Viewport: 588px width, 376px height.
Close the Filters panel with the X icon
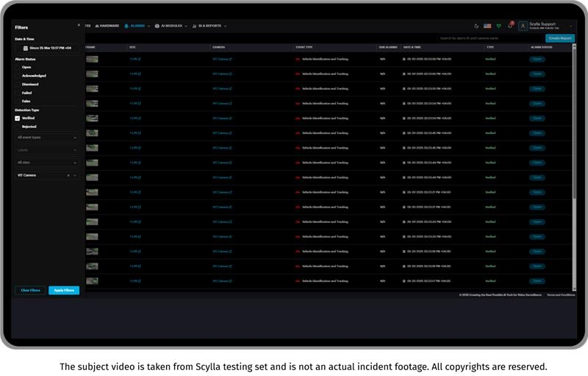[79, 25]
